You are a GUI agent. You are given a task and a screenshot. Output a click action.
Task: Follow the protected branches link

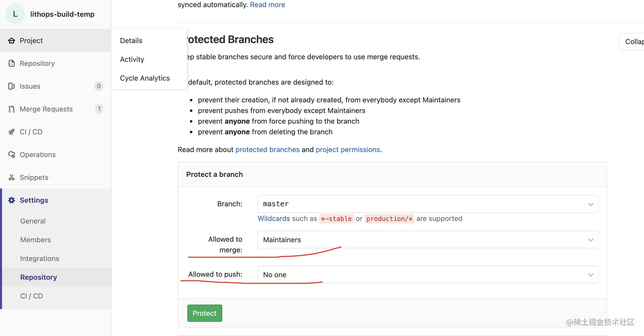pyautogui.click(x=267, y=150)
